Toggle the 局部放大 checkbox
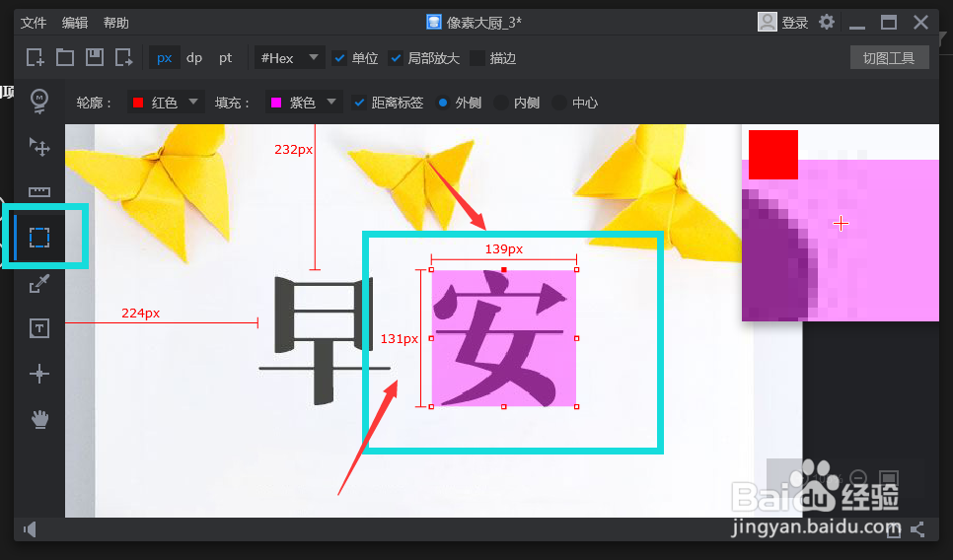Image resolution: width=953 pixels, height=560 pixels. 396,58
